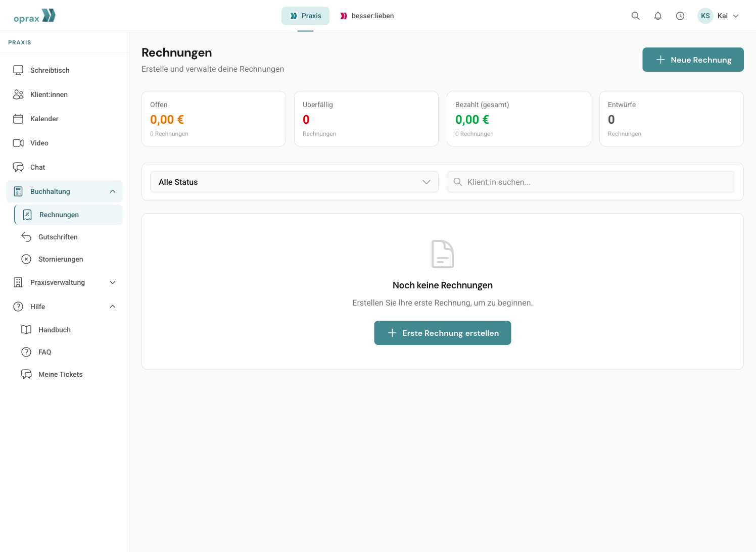Click the Buchhaltung calculator icon
This screenshot has height=552, width=756.
(x=18, y=191)
